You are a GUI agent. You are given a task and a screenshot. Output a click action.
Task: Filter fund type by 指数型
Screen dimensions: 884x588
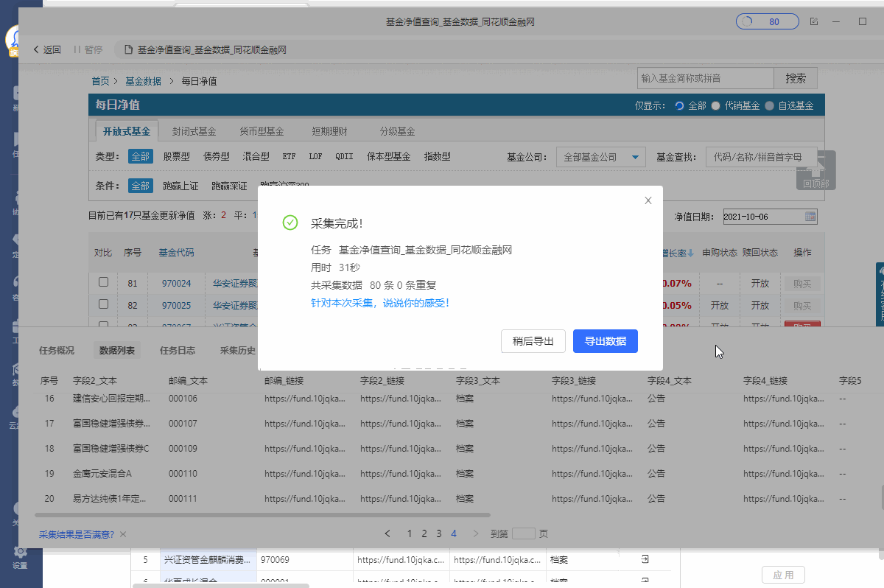point(437,156)
